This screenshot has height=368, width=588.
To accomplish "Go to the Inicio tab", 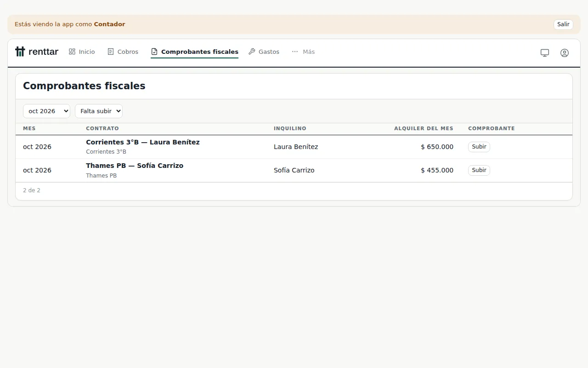I will (82, 52).
